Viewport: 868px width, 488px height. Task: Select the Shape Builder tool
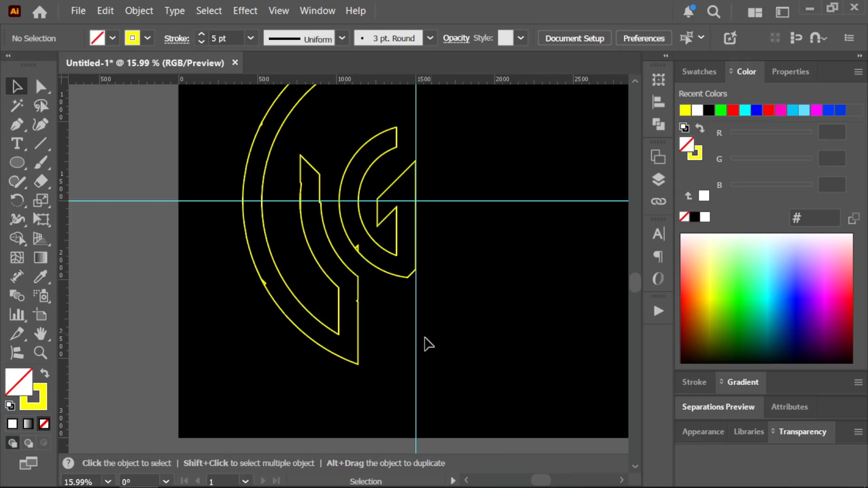tap(17, 238)
